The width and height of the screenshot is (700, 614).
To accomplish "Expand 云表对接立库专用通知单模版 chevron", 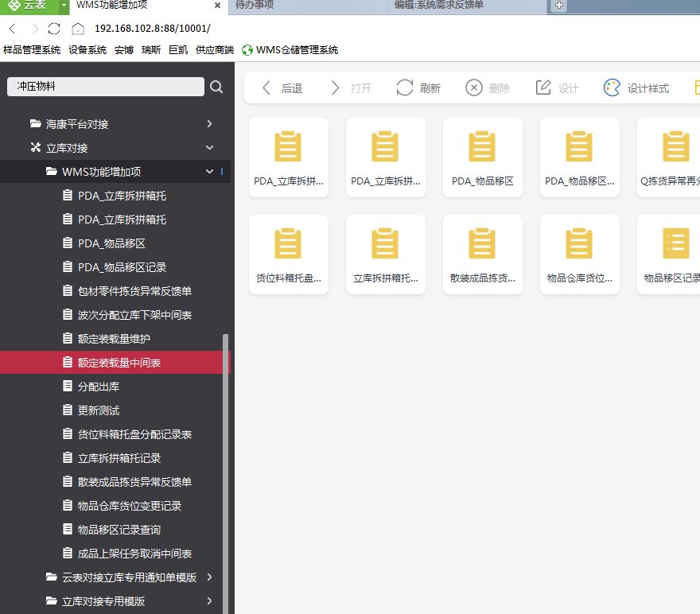I will (x=209, y=577).
